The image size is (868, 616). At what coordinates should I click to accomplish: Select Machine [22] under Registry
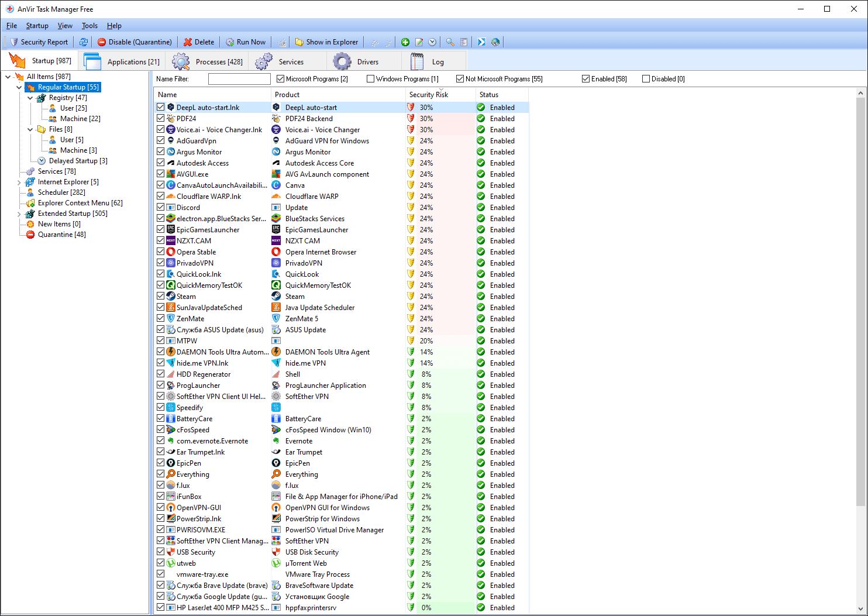80,119
